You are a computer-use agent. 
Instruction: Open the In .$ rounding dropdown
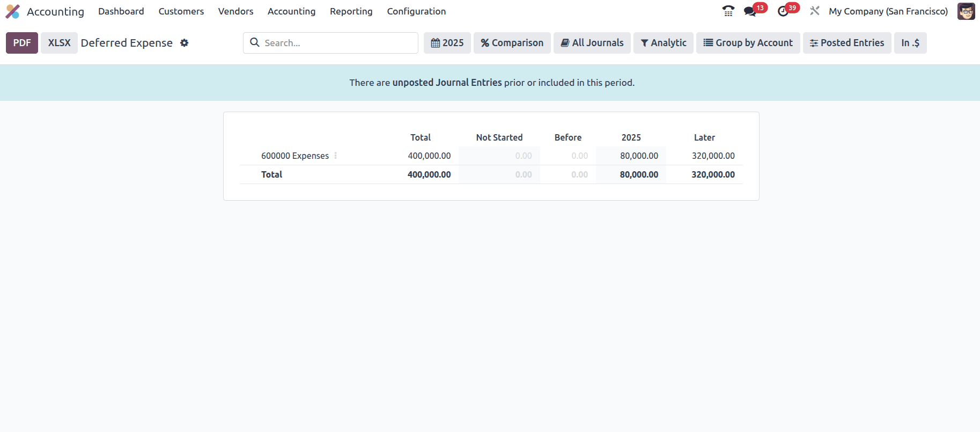(x=910, y=43)
